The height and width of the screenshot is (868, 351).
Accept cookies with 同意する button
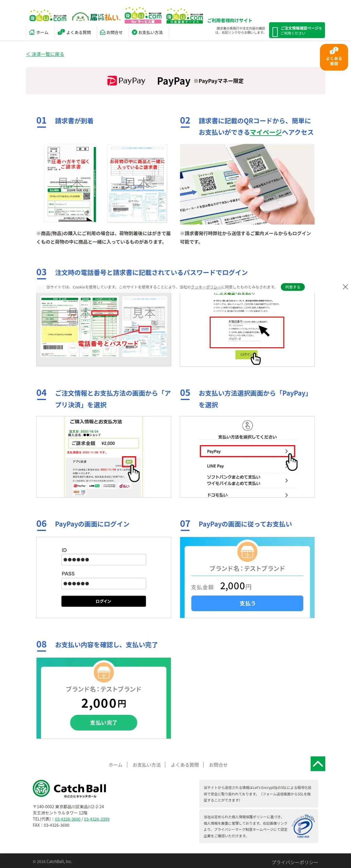pyautogui.click(x=292, y=287)
